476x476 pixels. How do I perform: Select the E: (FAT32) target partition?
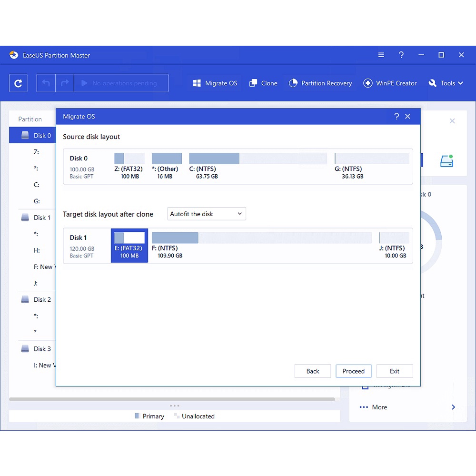click(129, 246)
